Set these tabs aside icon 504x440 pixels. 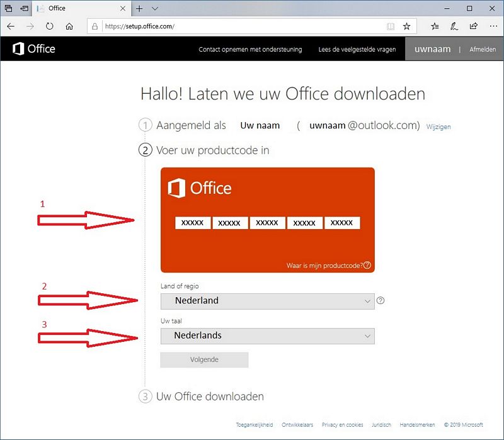25,8
